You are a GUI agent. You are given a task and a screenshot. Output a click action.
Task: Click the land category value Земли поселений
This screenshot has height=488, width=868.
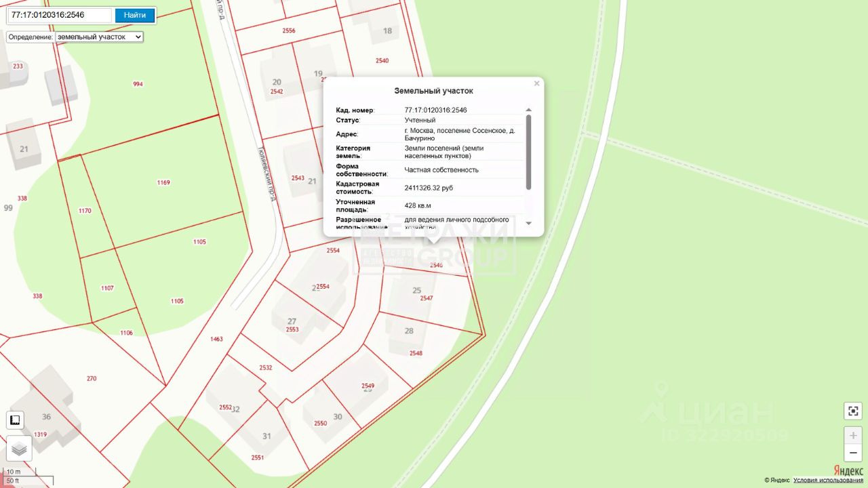click(x=444, y=152)
